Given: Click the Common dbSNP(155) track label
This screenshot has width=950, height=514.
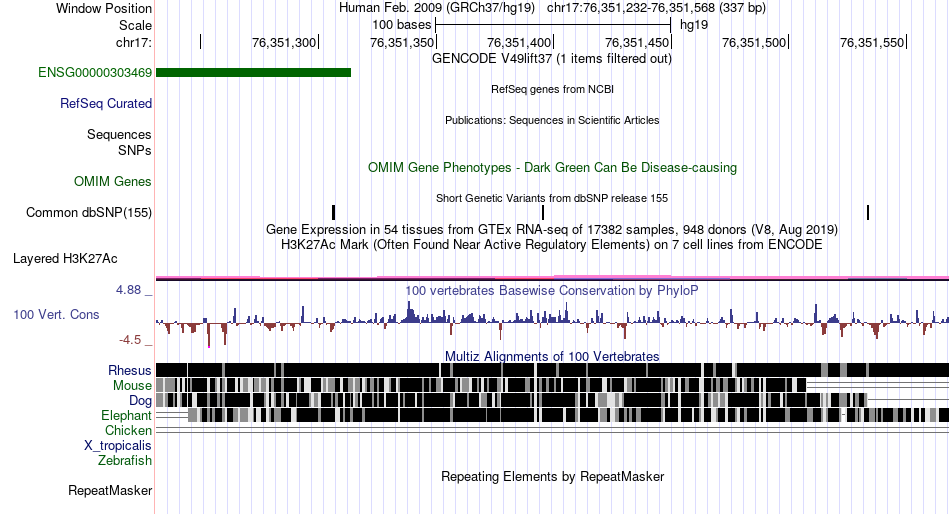Looking at the screenshot, I should click(x=89, y=213).
